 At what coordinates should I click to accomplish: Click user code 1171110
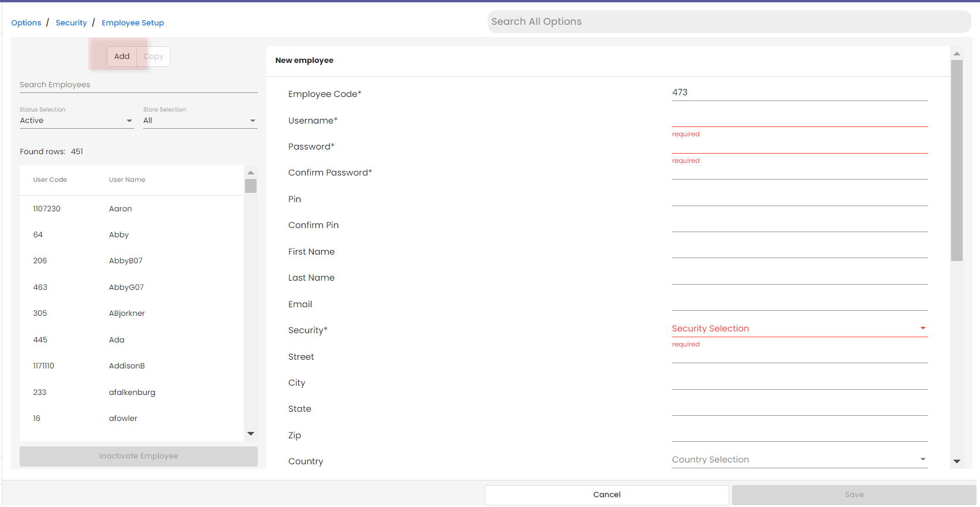(x=44, y=366)
